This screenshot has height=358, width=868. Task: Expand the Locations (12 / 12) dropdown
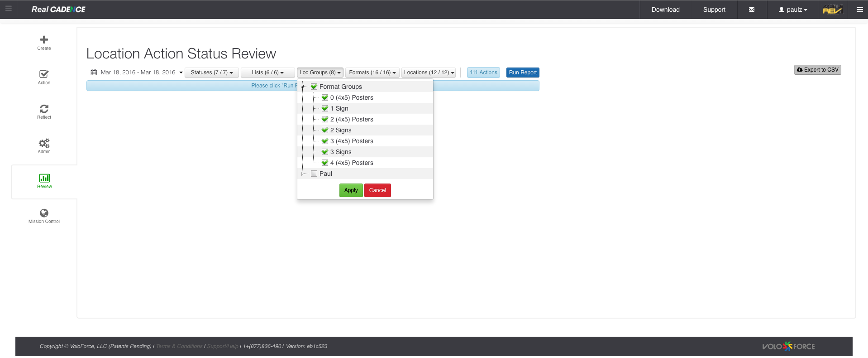point(429,73)
